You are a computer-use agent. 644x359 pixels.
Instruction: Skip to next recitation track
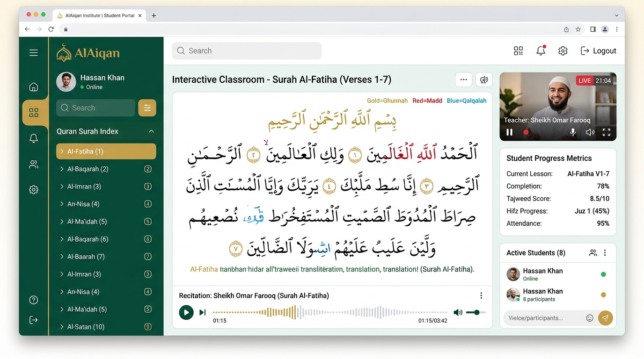pos(203,312)
